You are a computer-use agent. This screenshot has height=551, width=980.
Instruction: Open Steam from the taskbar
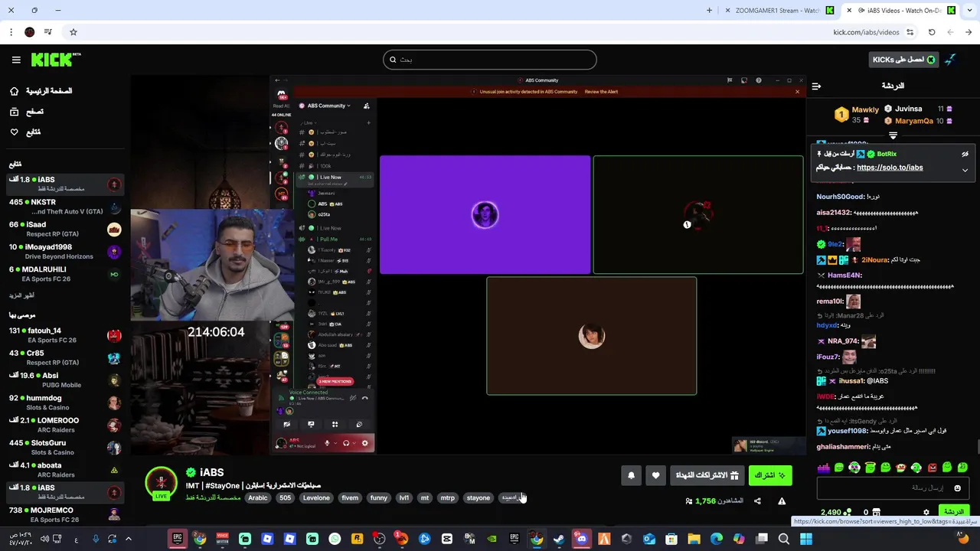[x=559, y=539]
